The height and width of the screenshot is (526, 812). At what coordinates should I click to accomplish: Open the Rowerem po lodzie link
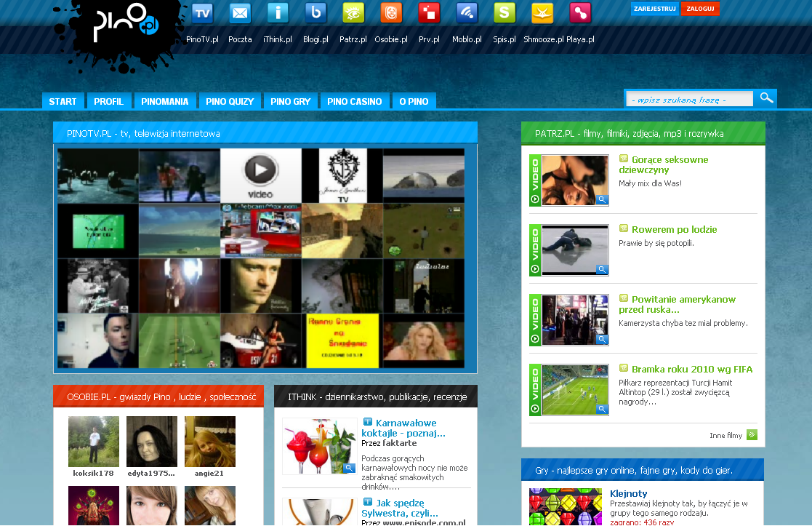(675, 230)
